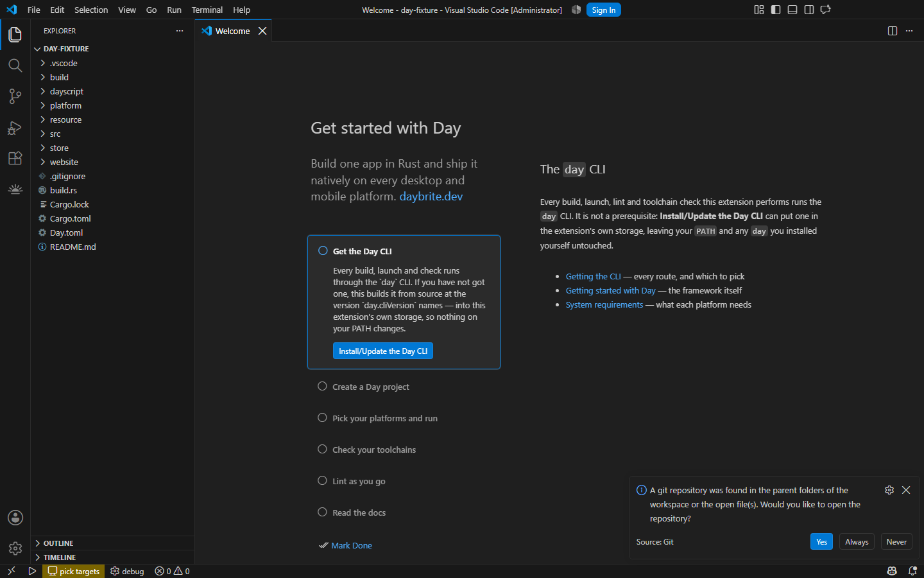Select Check your toolchains step
Screen dimensions: 924x578
click(x=404, y=450)
